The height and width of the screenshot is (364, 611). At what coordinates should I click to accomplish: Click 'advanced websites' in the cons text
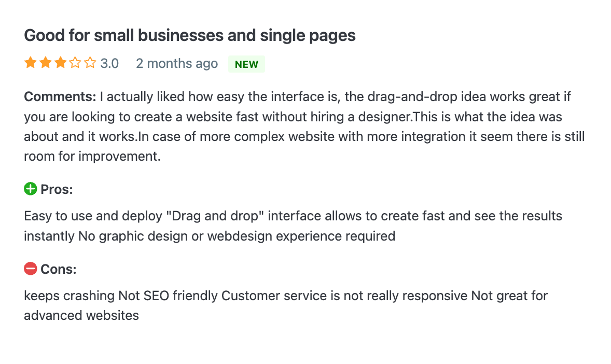pos(81,315)
